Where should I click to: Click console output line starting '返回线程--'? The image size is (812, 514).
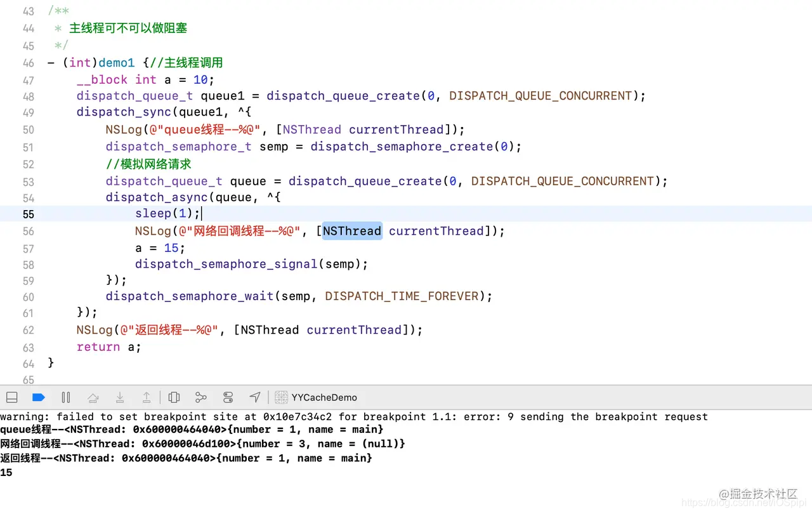click(x=186, y=458)
